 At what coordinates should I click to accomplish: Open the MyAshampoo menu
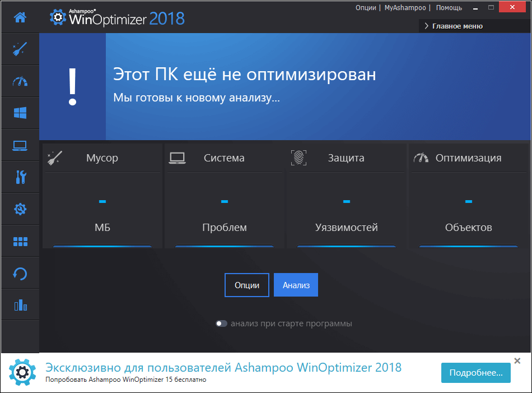click(405, 8)
